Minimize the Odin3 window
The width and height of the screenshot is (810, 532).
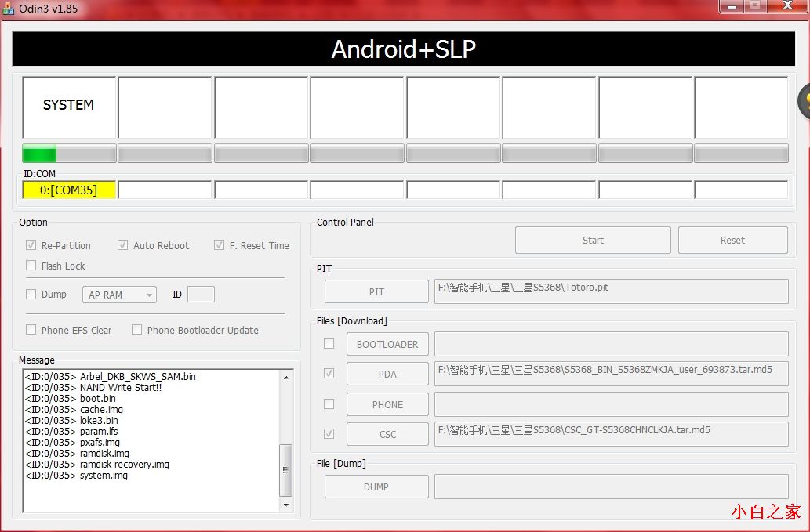coord(731,6)
